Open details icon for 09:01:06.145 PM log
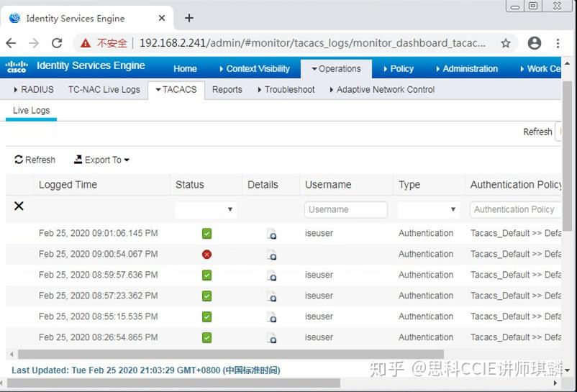This screenshot has height=392, width=577. point(271,234)
